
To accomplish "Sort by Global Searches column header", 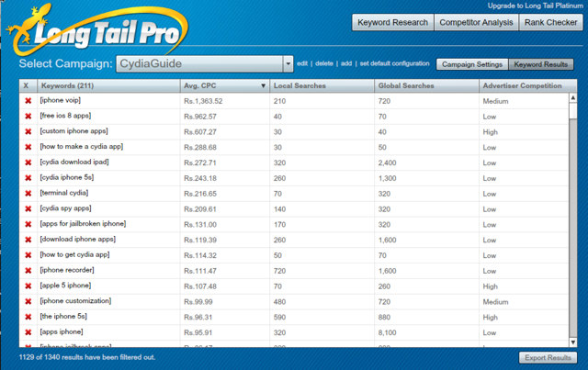I will 426,86.
